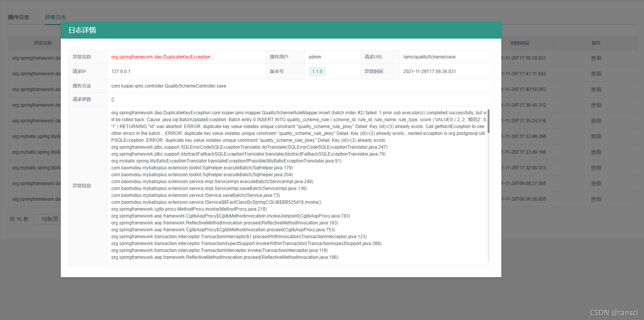Click 查看 for log at 17:33:49.166
644x320 pixels.
coord(596,152)
